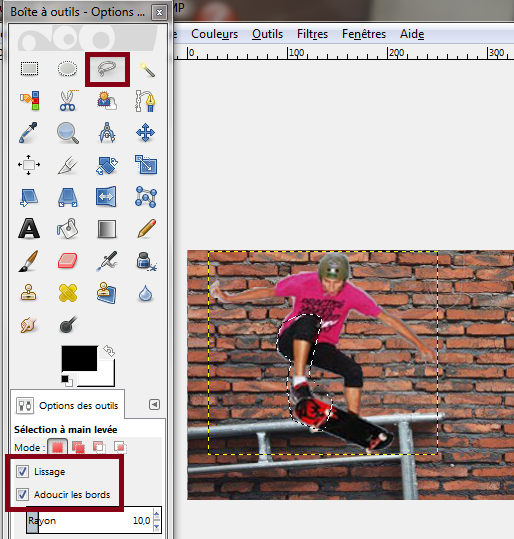Select the Flip tool

pyautogui.click(x=106, y=196)
